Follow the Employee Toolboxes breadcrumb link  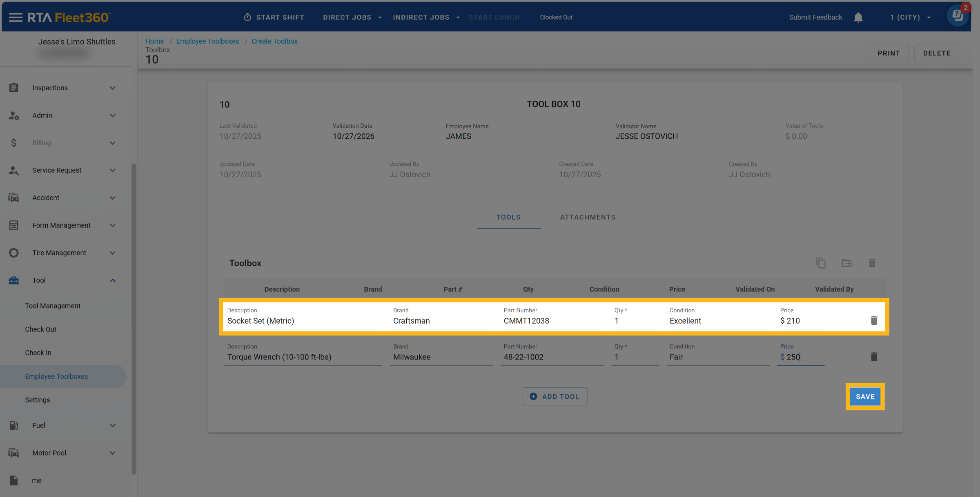click(207, 41)
